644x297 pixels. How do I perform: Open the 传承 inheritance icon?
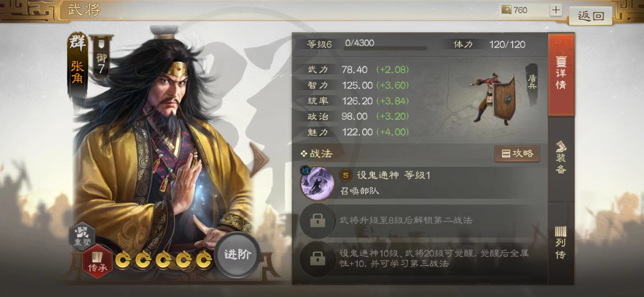coord(97,261)
